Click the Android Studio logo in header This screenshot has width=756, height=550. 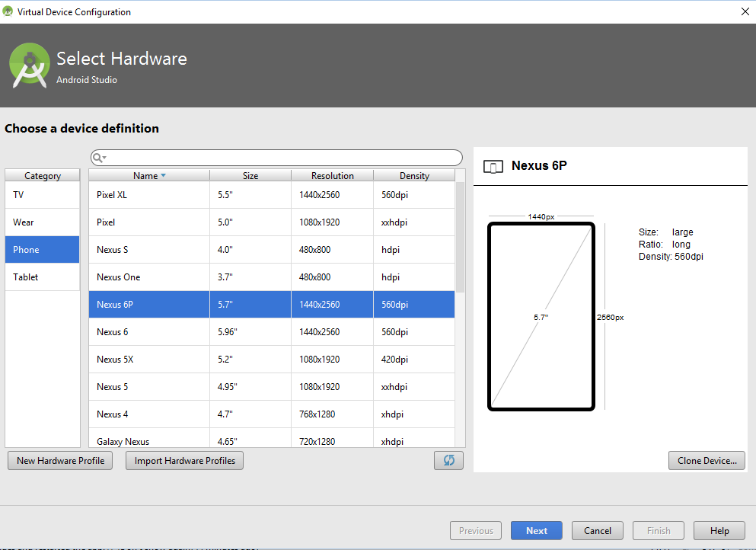click(30, 66)
